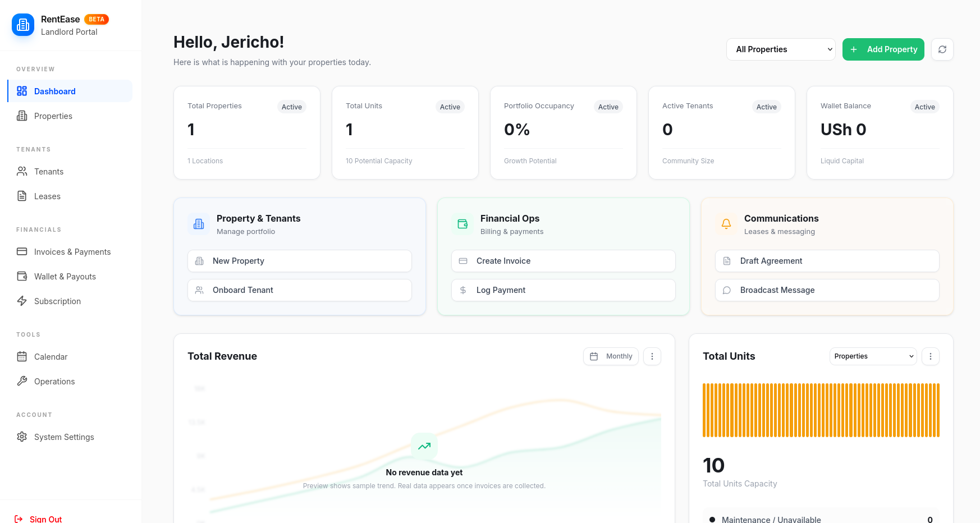
Task: Click the chat bubble icon beside Broadcast Message
Action: click(727, 290)
